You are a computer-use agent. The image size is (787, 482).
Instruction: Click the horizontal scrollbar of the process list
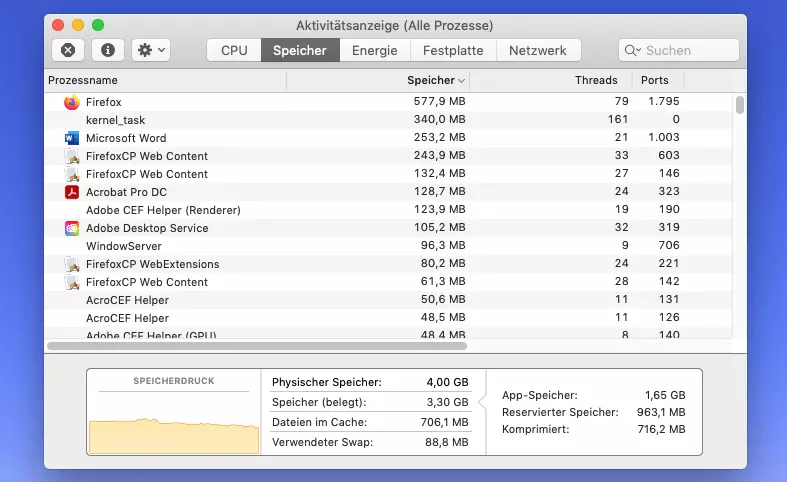pos(257,346)
